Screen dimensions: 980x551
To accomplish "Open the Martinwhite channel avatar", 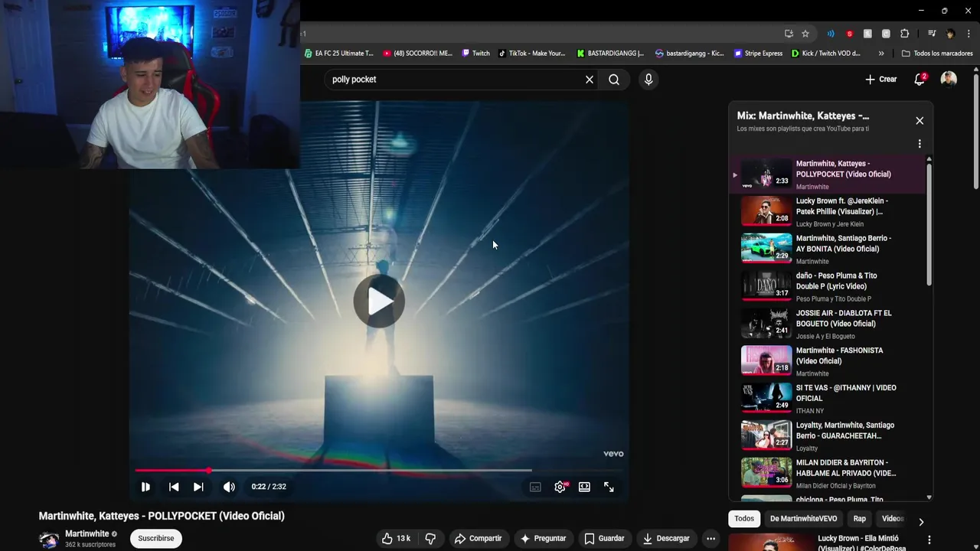I will click(x=49, y=539).
